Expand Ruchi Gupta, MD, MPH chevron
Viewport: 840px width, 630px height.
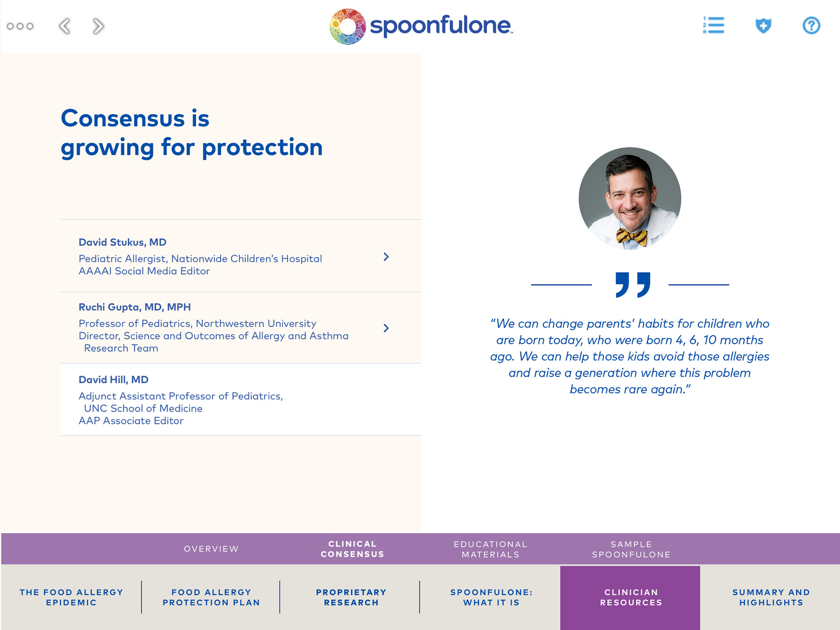coord(386,328)
